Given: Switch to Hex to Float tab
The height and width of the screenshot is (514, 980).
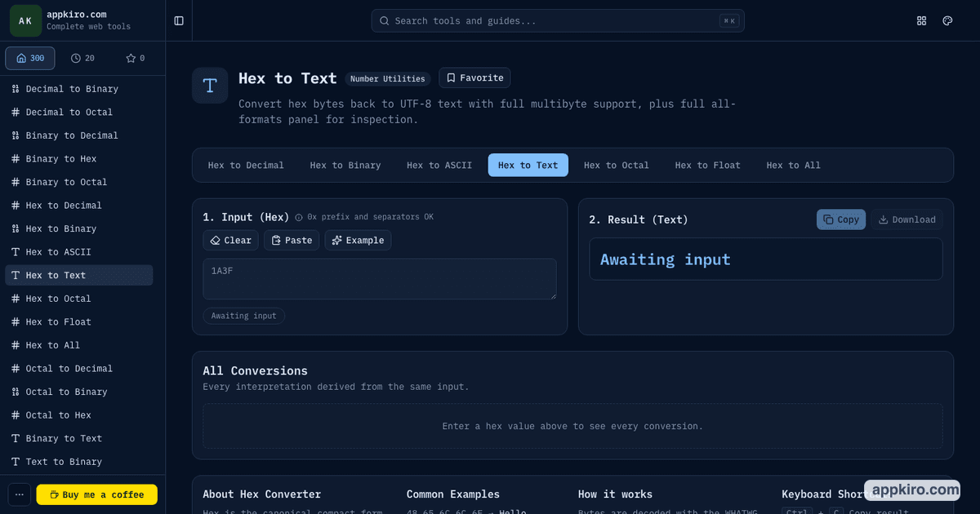Looking at the screenshot, I should click(x=708, y=165).
